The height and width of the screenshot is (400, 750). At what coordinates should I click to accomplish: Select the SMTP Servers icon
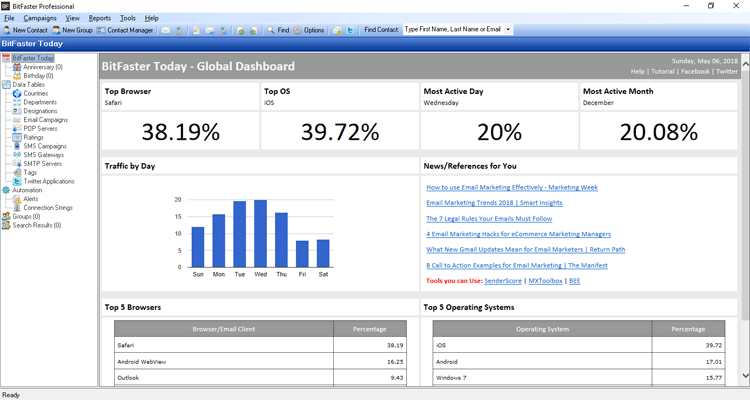[17, 164]
